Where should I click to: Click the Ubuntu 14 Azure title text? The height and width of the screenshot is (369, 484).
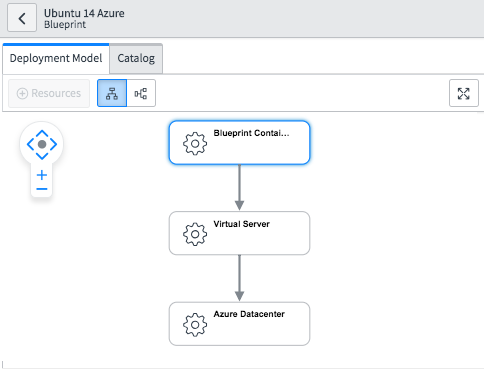pos(84,13)
